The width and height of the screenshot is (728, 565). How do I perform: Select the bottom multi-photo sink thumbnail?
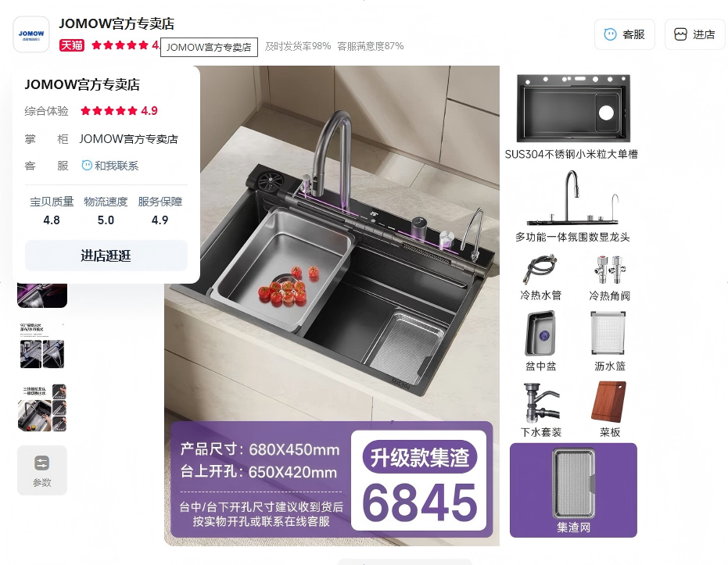42,408
